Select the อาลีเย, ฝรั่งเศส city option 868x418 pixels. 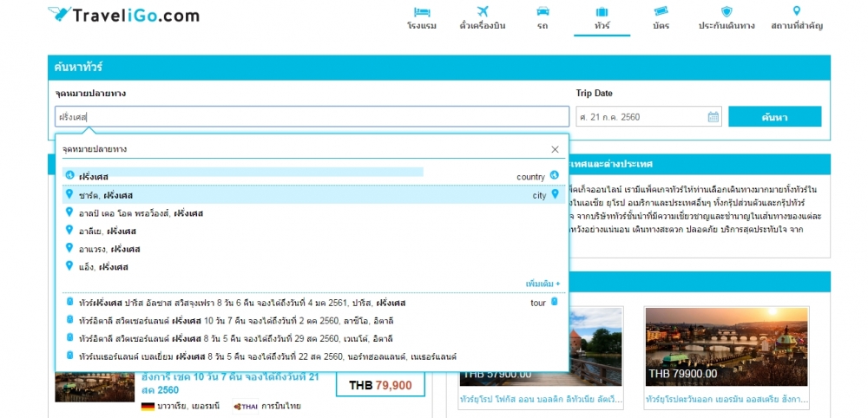click(108, 231)
